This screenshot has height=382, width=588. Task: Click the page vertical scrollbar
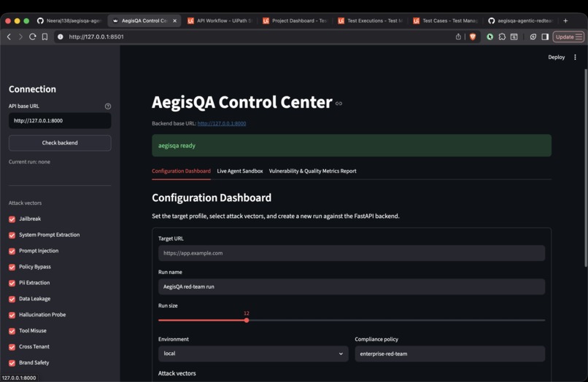click(585, 168)
